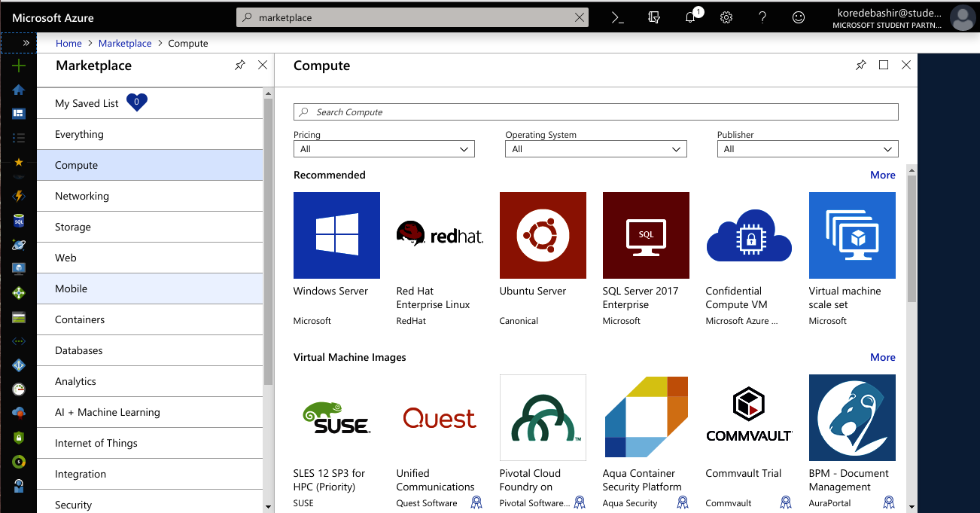This screenshot has height=513, width=980.
Task: Open Directory and subscription filter icon
Action: [654, 17]
